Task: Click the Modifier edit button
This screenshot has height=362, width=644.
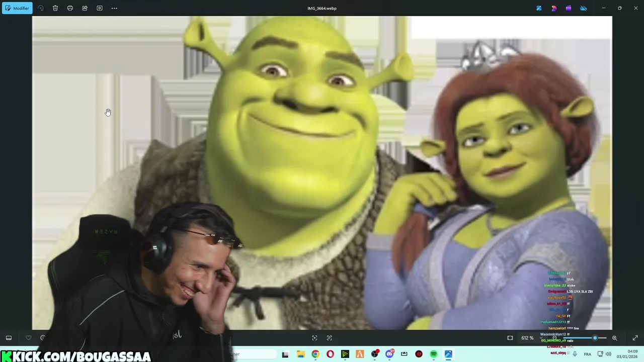Action: click(x=17, y=8)
